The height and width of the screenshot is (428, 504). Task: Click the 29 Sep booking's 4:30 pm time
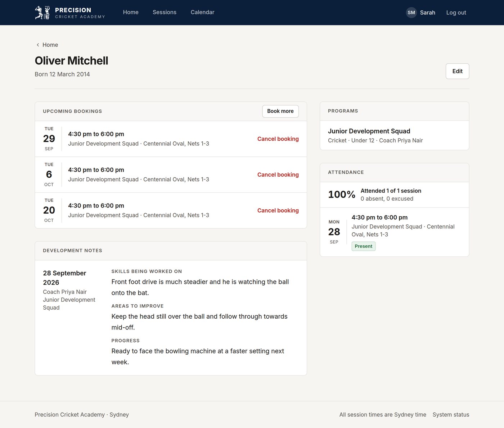pos(96,134)
